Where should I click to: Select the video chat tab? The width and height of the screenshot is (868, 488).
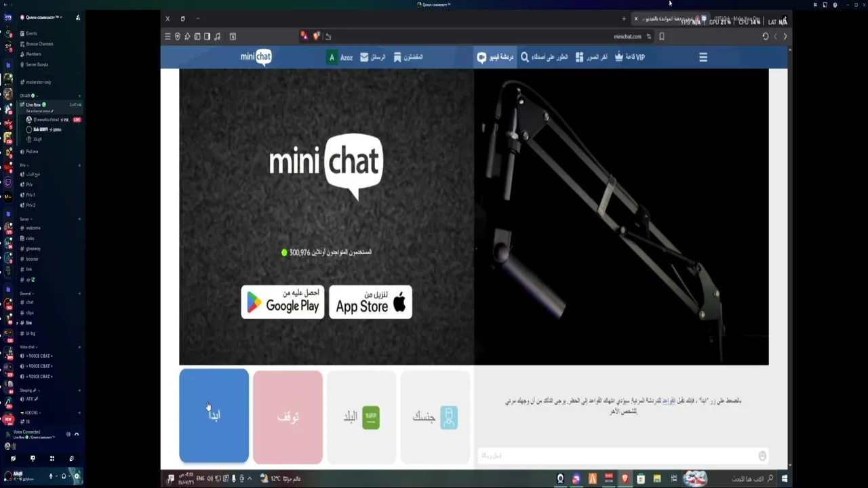[x=495, y=58]
